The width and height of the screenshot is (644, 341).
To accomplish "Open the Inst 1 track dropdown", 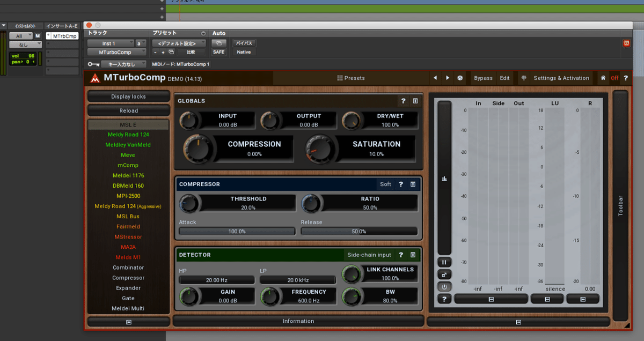I will tap(110, 43).
